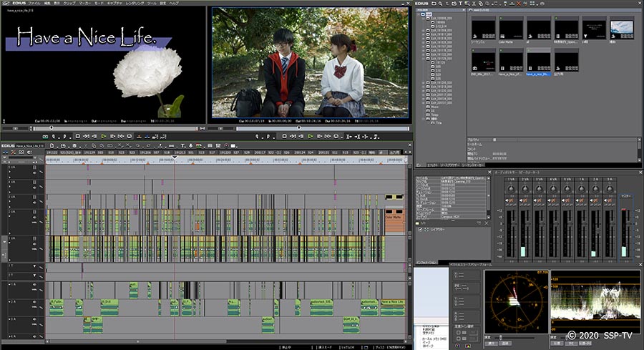Add title using bin toolbar T icon

[460, 4]
